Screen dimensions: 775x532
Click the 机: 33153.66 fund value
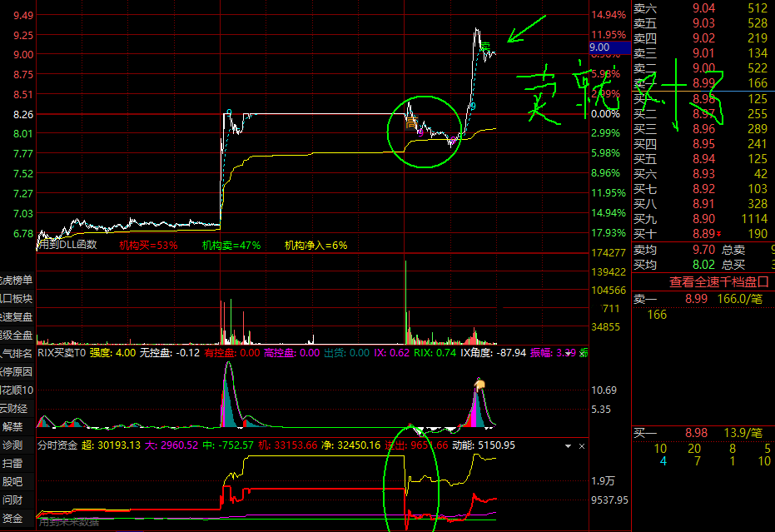pyautogui.click(x=288, y=445)
